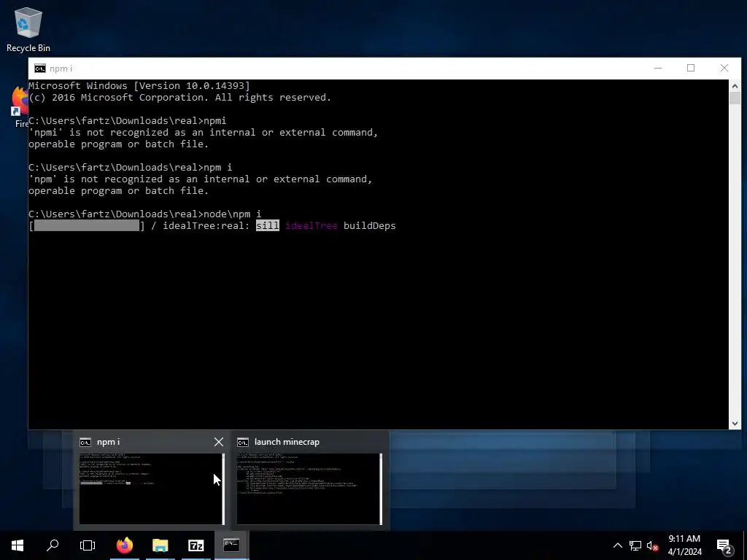747x560 pixels.
Task: Open File Explorer from the taskbar
Action: coord(160,545)
